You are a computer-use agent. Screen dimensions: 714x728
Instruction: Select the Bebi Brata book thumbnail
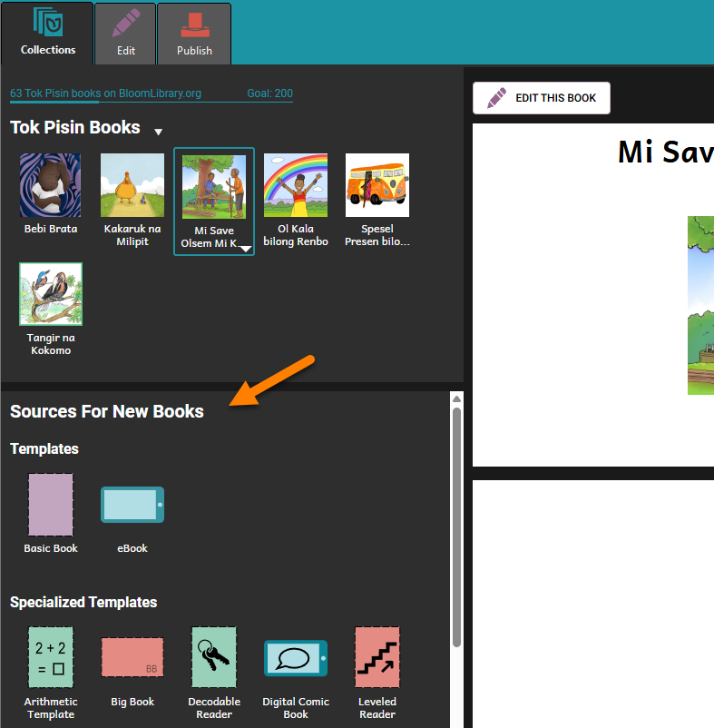pyautogui.click(x=51, y=185)
